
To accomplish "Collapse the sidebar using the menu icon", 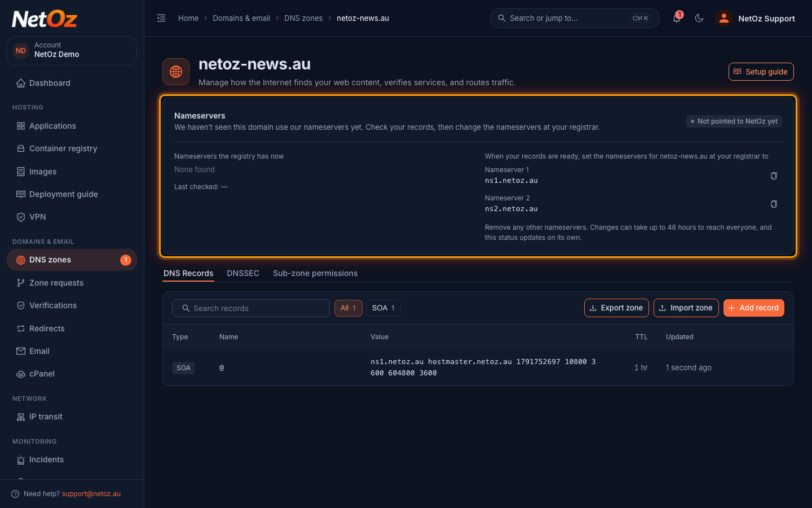I will [161, 18].
